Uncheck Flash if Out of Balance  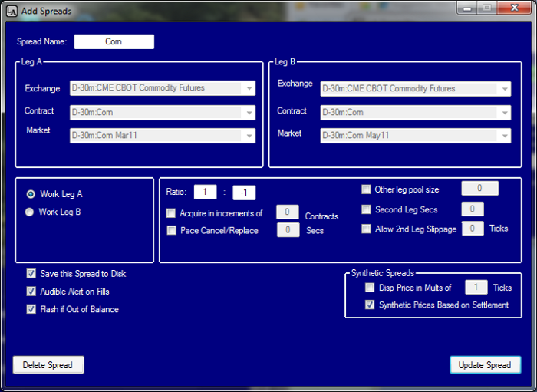tap(31, 309)
